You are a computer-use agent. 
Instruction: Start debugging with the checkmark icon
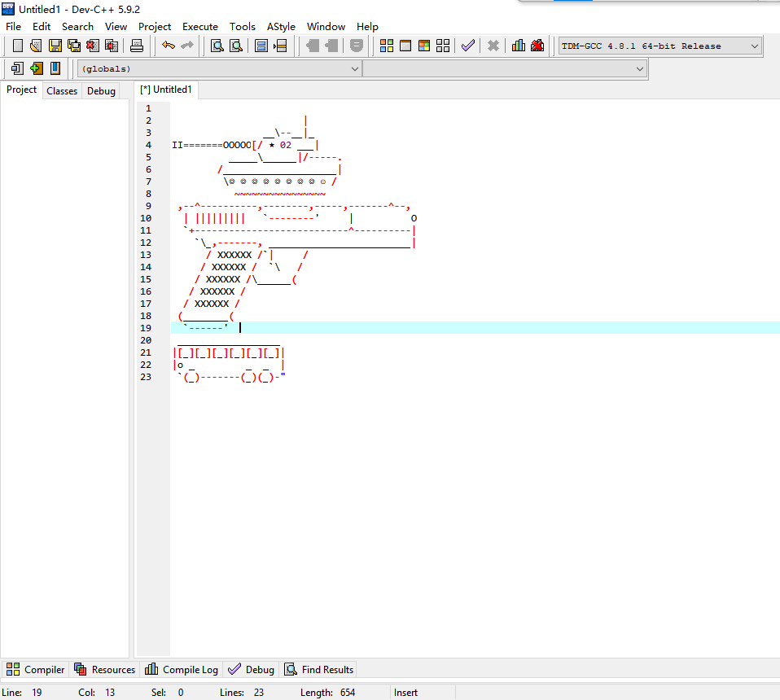(467, 46)
